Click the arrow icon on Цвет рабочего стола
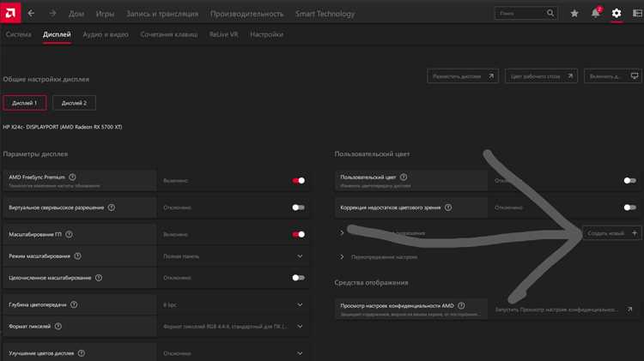The height and width of the screenshot is (361, 644). tap(570, 76)
